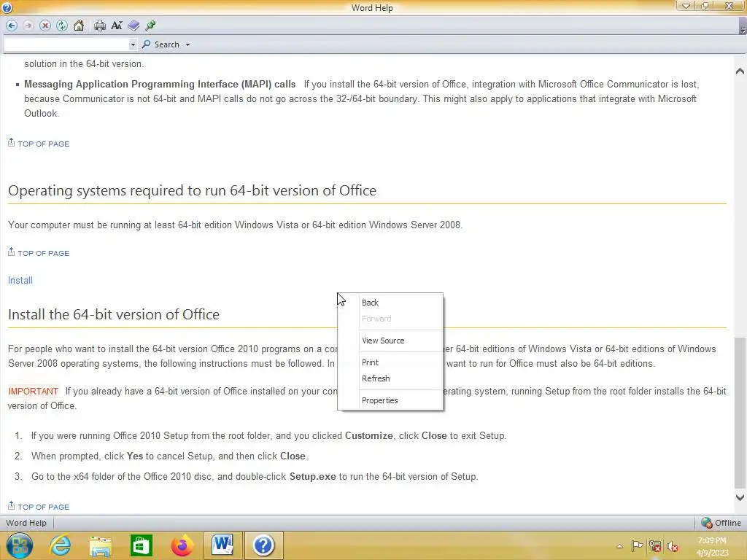Click the scroll up arrow
The width and height of the screenshot is (747, 560).
740,71
